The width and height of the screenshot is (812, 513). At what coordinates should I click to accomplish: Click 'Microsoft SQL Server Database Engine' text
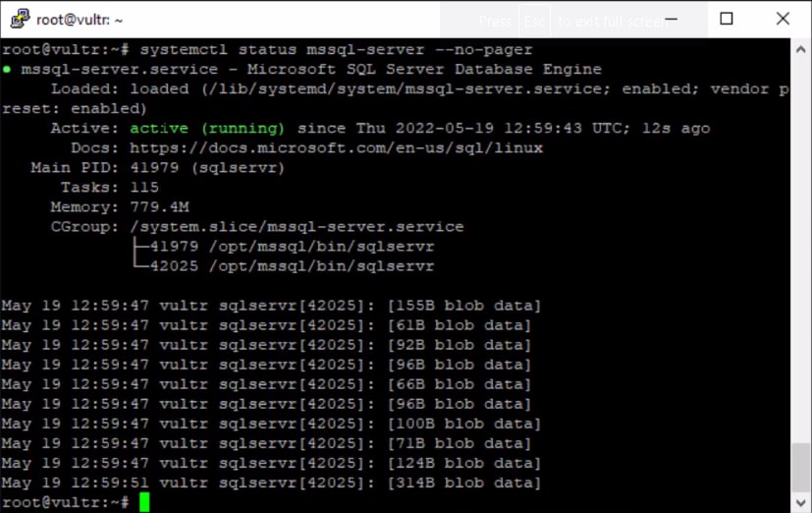click(x=424, y=69)
